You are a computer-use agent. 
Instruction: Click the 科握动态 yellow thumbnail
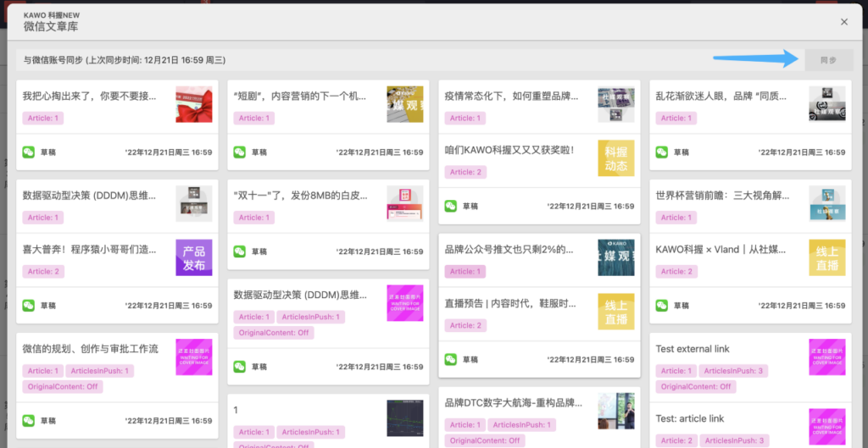(x=616, y=158)
